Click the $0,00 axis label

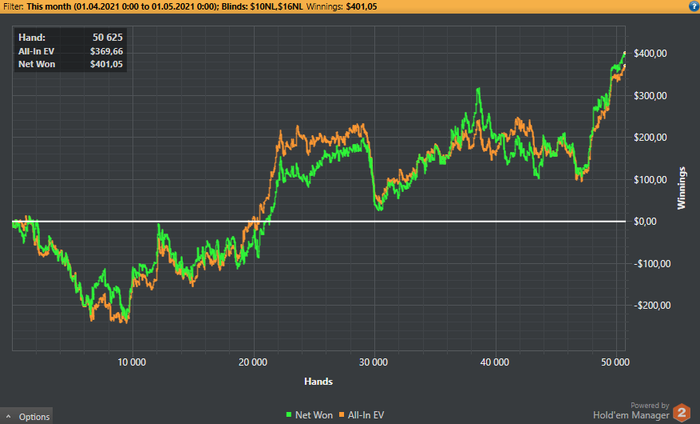(x=645, y=221)
